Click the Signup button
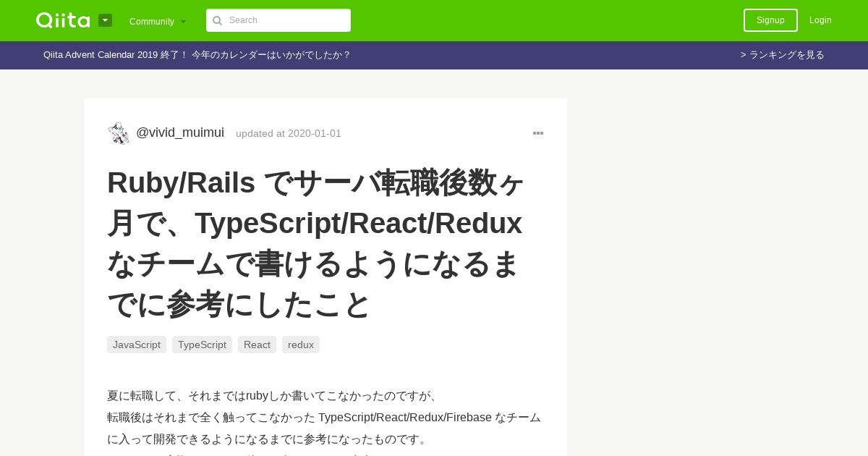This screenshot has width=868, height=456. [x=770, y=20]
